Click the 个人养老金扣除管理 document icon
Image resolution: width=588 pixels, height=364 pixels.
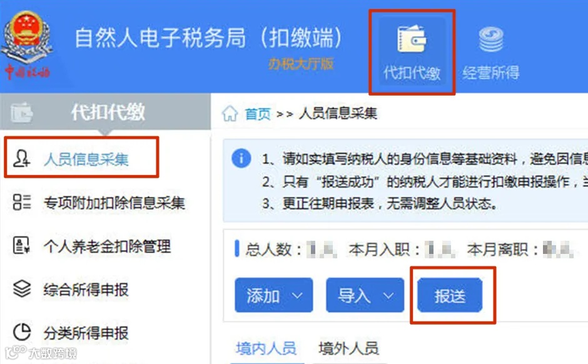(x=21, y=245)
